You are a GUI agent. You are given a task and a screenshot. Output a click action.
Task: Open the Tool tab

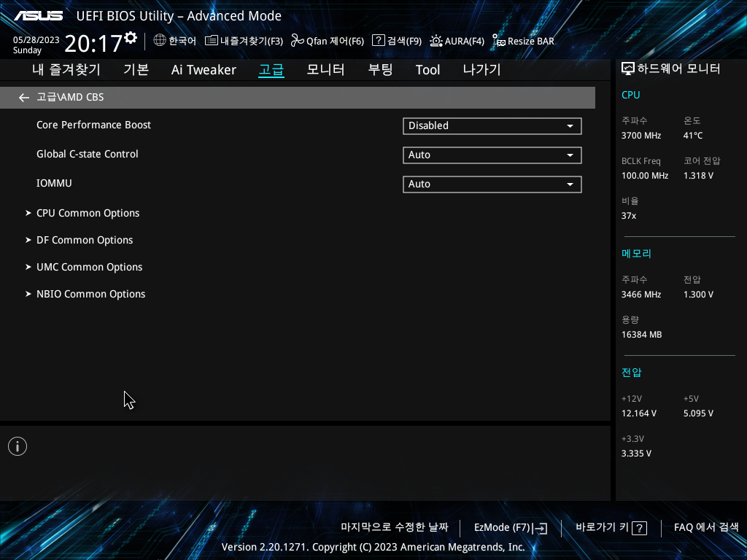click(x=427, y=69)
